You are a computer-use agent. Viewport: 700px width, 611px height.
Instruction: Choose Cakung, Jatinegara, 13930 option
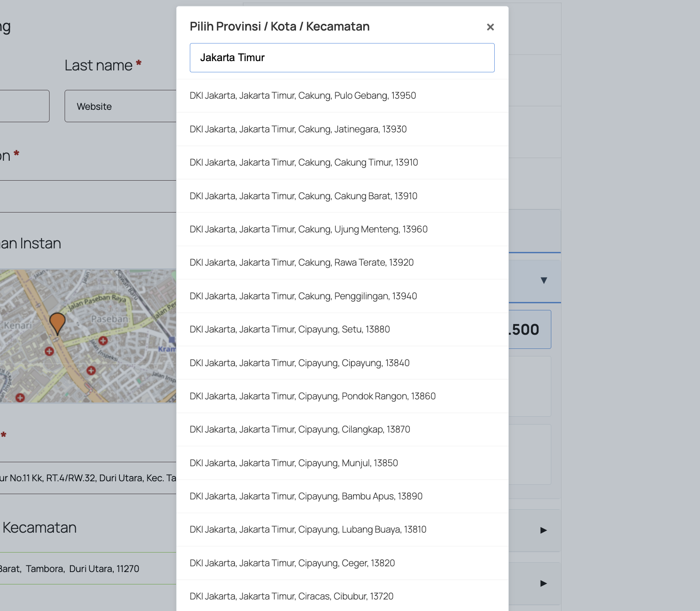(x=298, y=129)
